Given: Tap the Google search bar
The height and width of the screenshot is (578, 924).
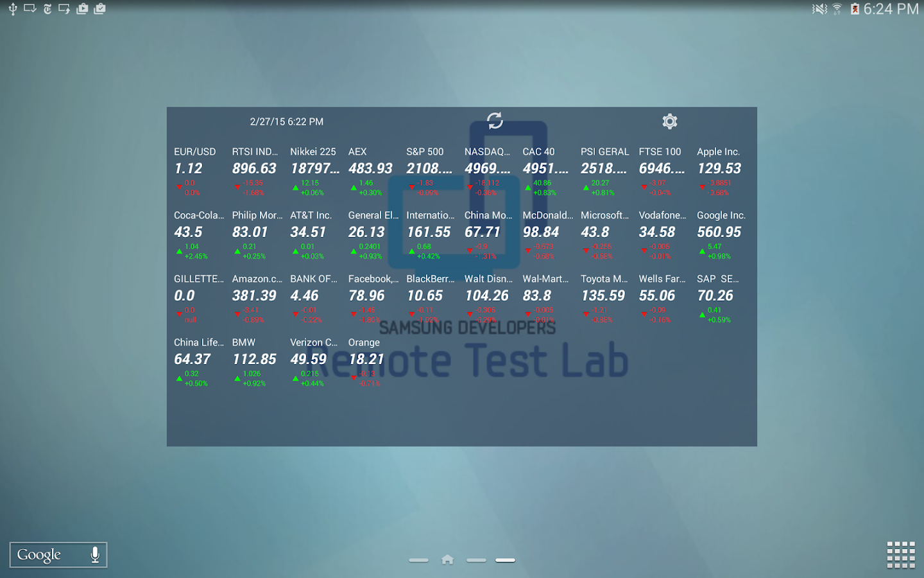Looking at the screenshot, I should click(58, 555).
